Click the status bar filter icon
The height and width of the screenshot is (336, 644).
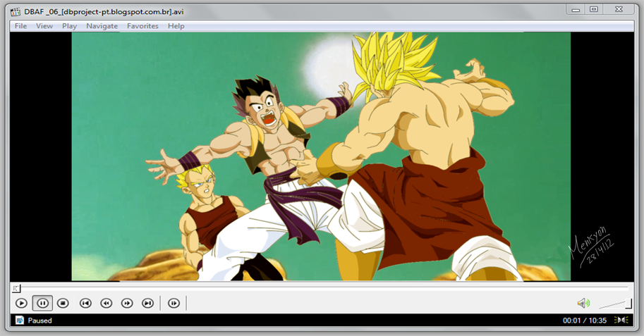[x=19, y=320]
